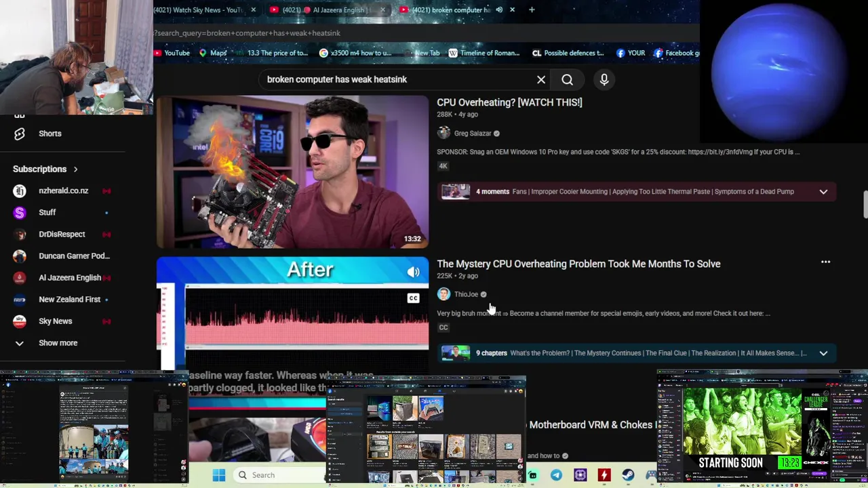Open the Possible defences bookmark

568,53
